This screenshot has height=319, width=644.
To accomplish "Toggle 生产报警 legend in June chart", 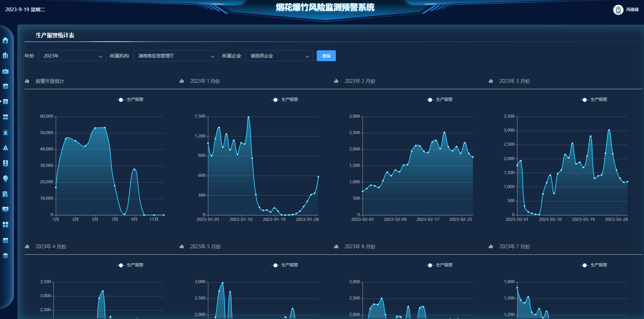I will point(439,265).
